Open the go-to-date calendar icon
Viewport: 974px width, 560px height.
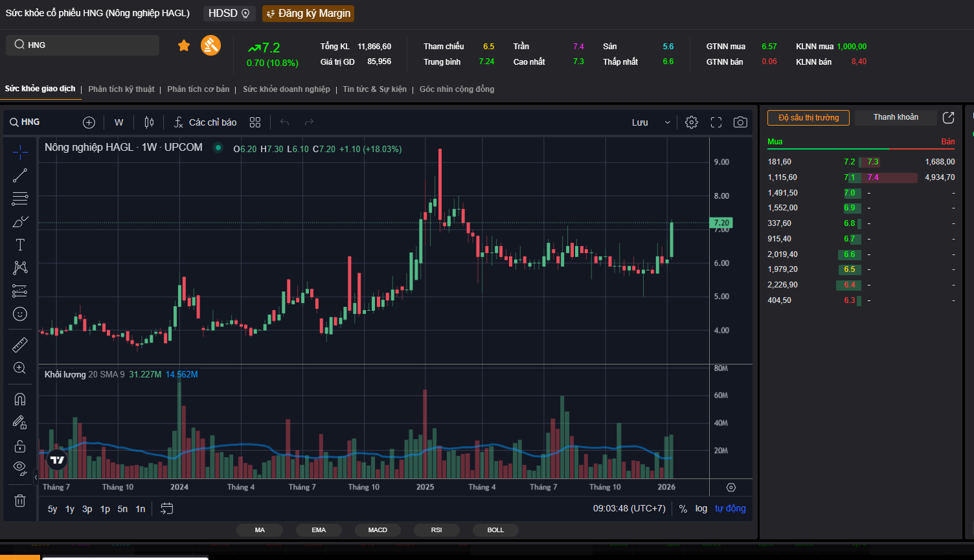pyautogui.click(x=167, y=509)
